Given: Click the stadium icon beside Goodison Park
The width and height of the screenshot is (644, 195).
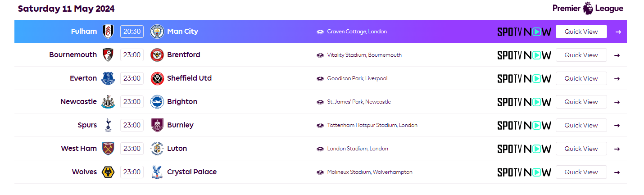Looking at the screenshot, I should pos(320,78).
